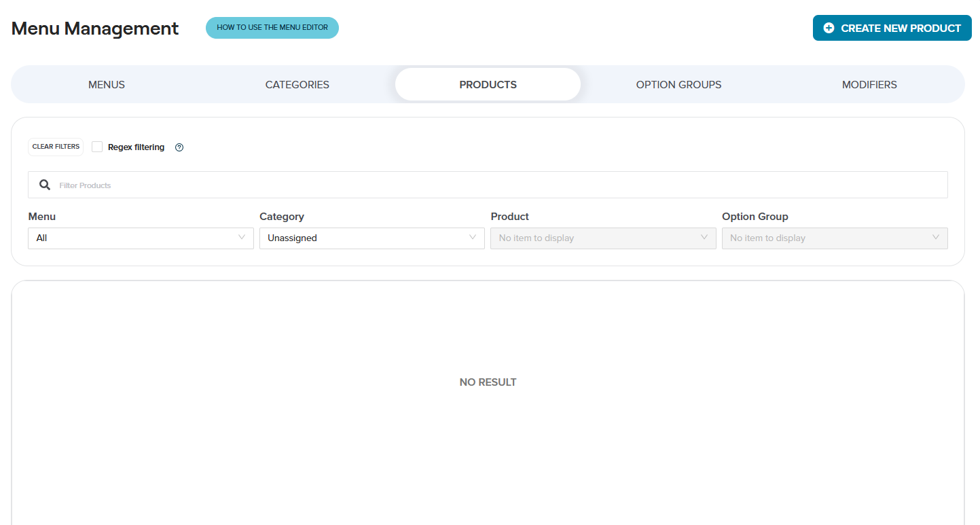Click the Regex filtering label
Viewport: 980px width, 525px height.
pos(136,147)
